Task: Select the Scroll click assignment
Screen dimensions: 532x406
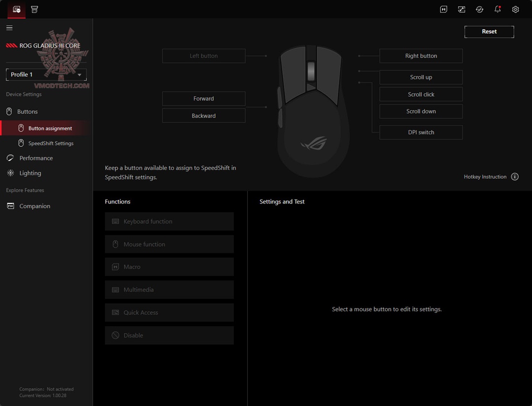Action: pyautogui.click(x=421, y=95)
